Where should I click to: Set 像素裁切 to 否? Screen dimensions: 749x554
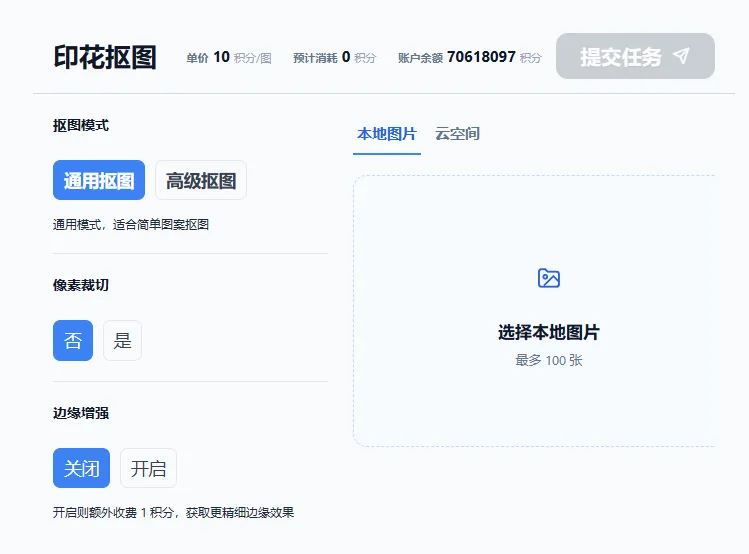[x=73, y=341]
